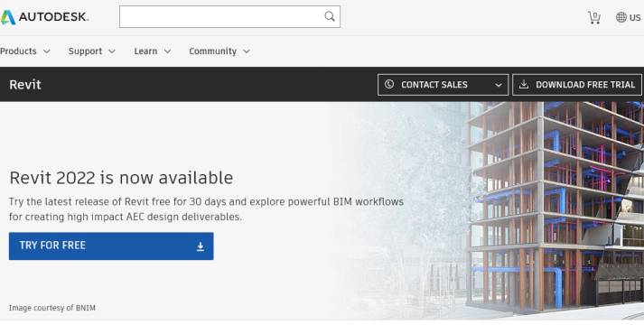Screen dimensions: 644x334
Task: Click Download Free Trial label
Action: pos(585,85)
